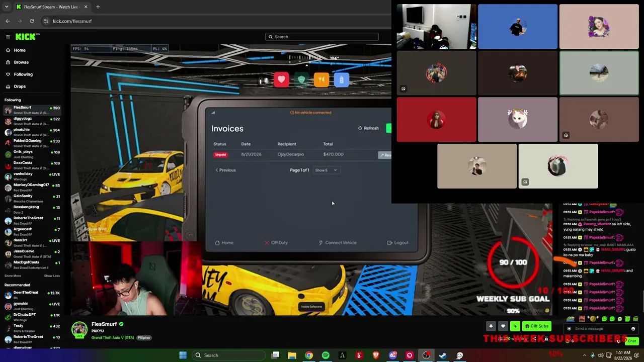Click the Windows taskbar Search box
The image size is (644, 362).
[228, 355]
